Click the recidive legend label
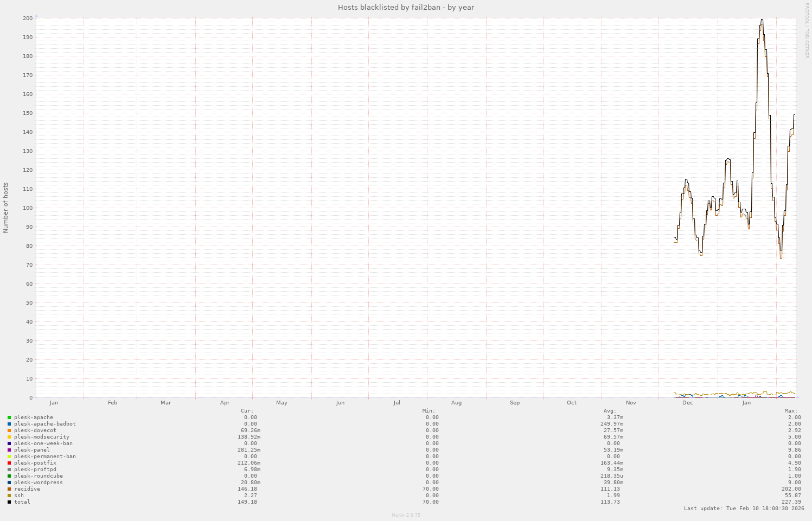Screen dimensions: 812x521 (27, 489)
